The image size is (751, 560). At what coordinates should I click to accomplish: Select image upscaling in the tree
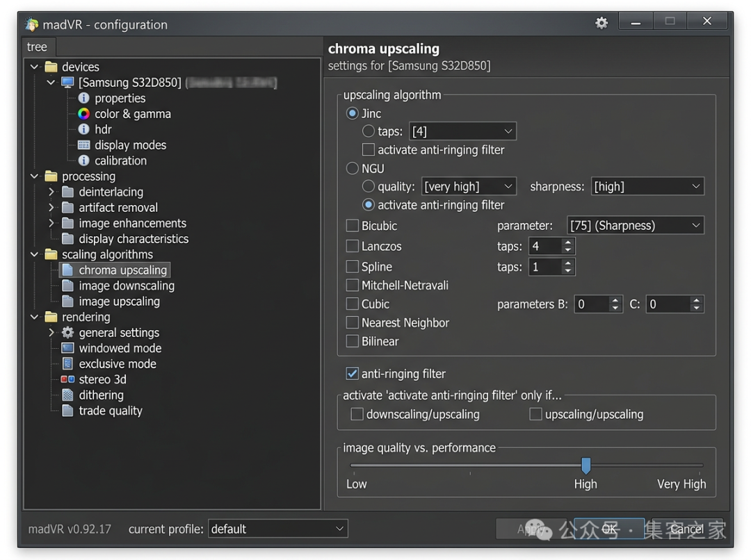point(119,302)
